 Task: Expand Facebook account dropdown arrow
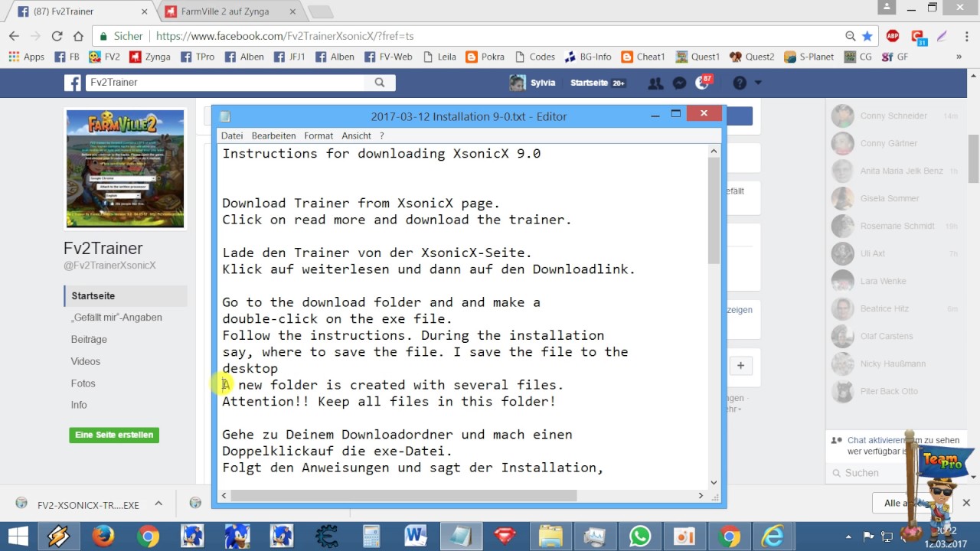pyautogui.click(x=758, y=83)
